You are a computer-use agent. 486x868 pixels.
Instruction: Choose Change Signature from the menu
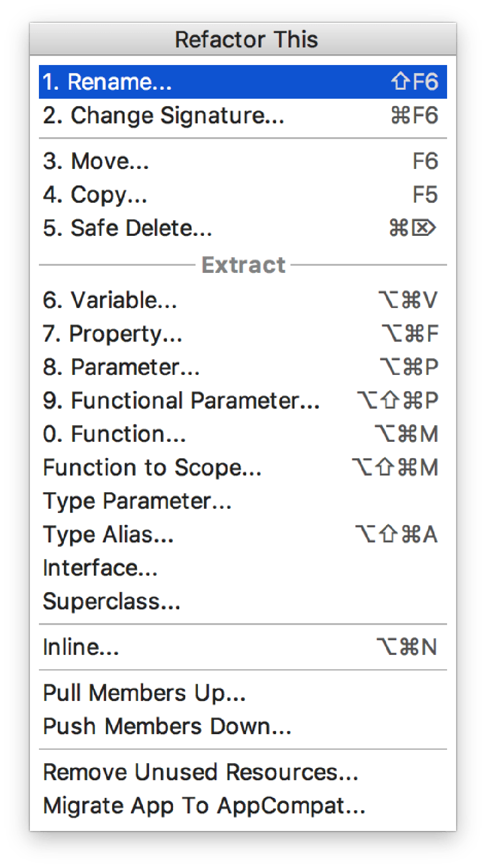coord(164,116)
